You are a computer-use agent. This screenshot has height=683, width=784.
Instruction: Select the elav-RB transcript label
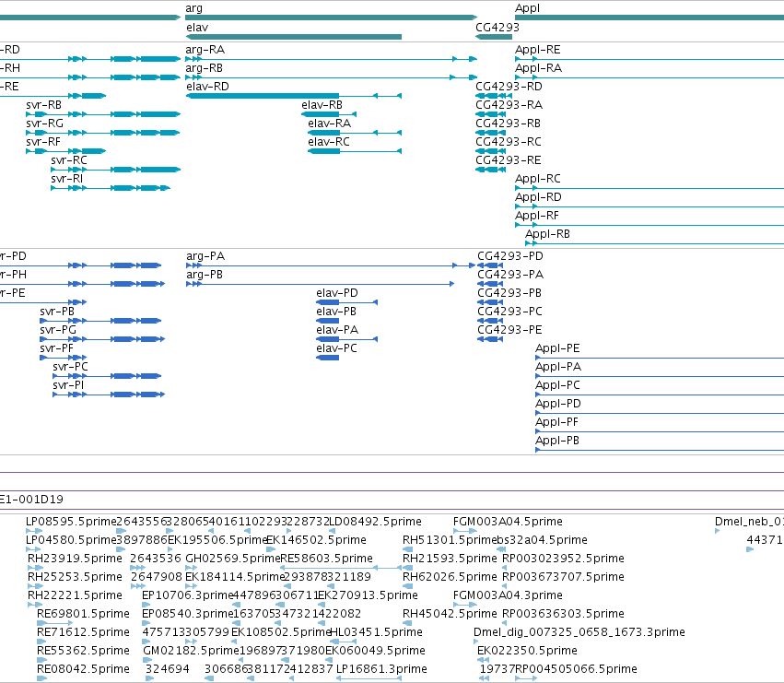pos(322,105)
